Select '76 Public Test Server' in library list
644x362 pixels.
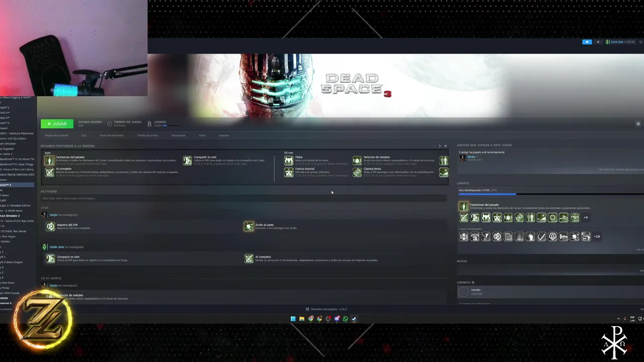(x=13, y=231)
